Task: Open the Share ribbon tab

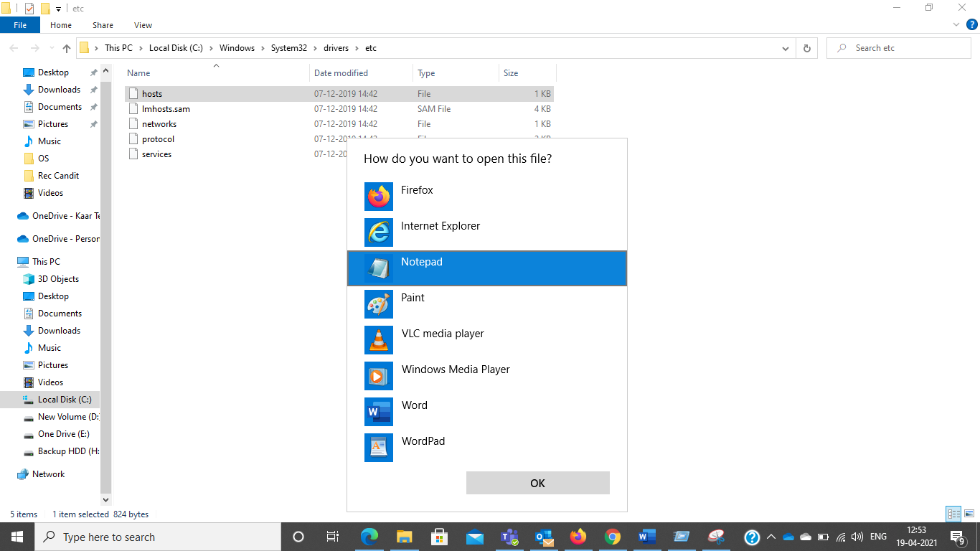Action: [x=103, y=25]
